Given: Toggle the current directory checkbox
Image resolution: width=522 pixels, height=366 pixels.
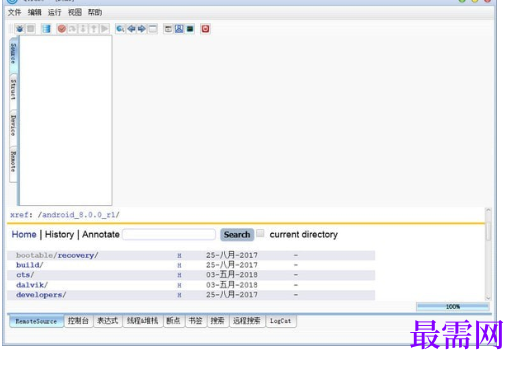Looking at the screenshot, I should (260, 233).
